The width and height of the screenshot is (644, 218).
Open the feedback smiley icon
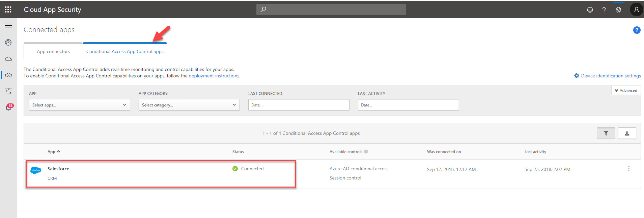coord(590,10)
